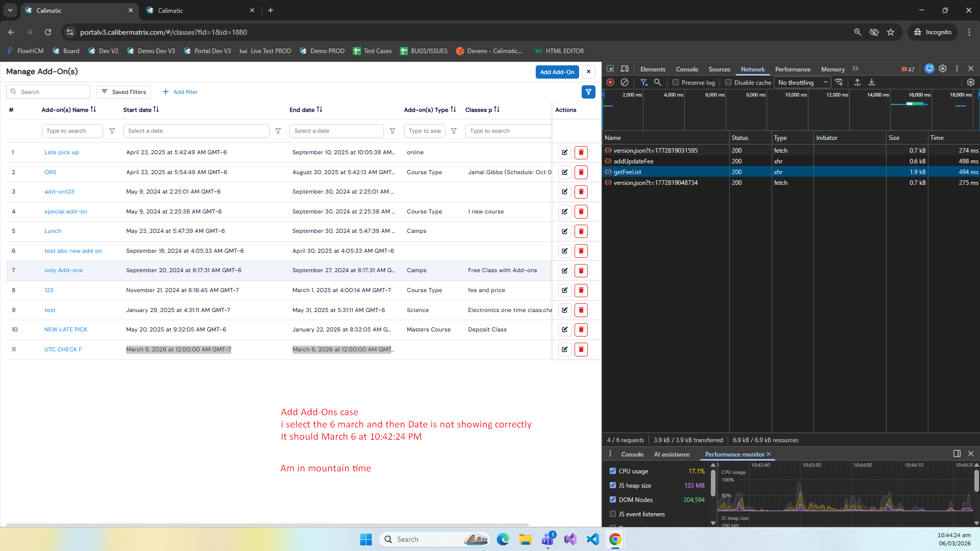The image size is (980, 551).
Task: Click the Start date Select a date field
Action: (x=196, y=131)
